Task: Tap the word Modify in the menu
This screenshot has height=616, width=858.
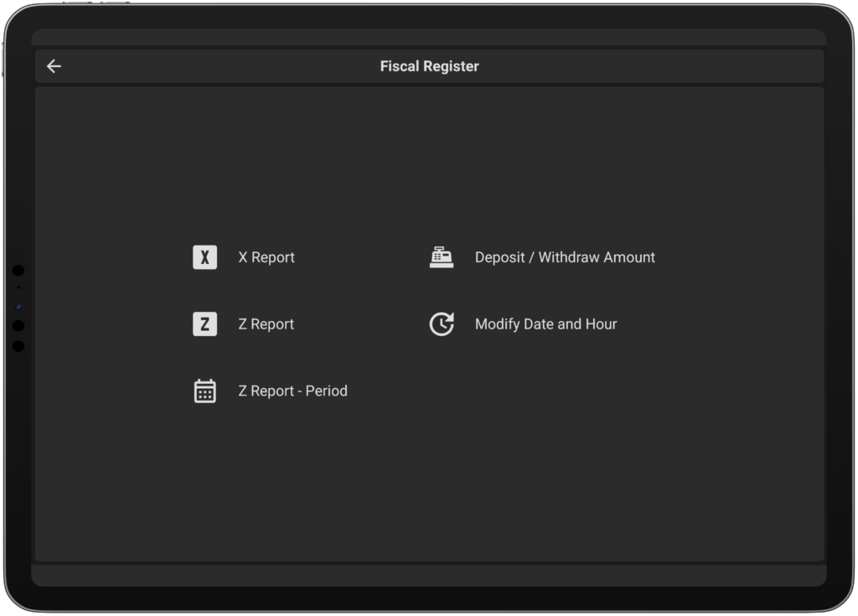Action: pyautogui.click(x=498, y=324)
